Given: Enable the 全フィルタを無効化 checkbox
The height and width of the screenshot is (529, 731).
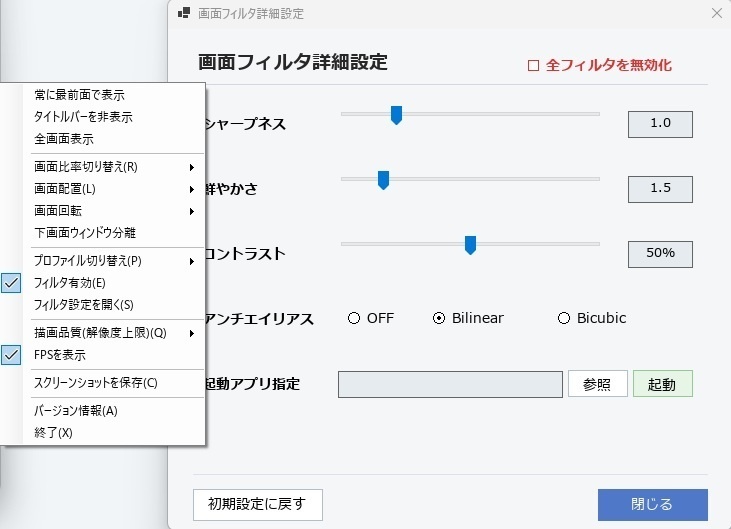Looking at the screenshot, I should (x=533, y=65).
